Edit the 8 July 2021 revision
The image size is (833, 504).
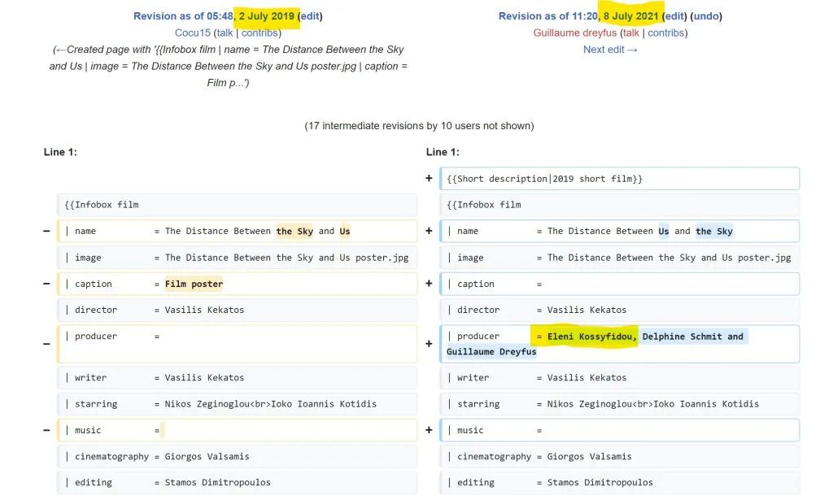[674, 16]
